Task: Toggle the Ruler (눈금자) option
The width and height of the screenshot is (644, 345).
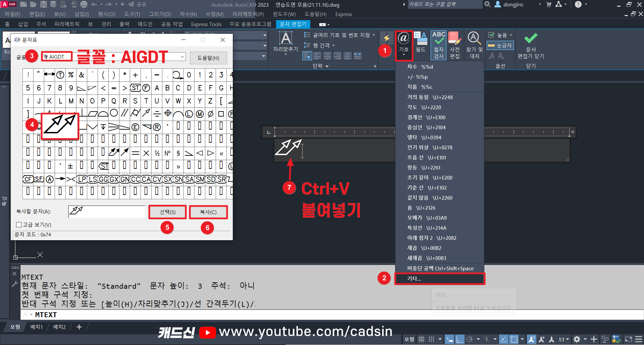Action: coord(500,46)
